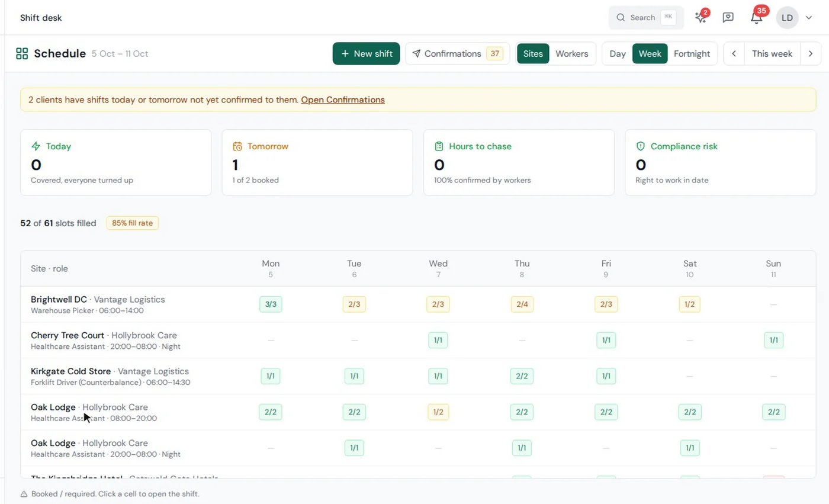Screen dimensions: 829x504
Task: Go to previous week arrow
Action: tap(734, 54)
